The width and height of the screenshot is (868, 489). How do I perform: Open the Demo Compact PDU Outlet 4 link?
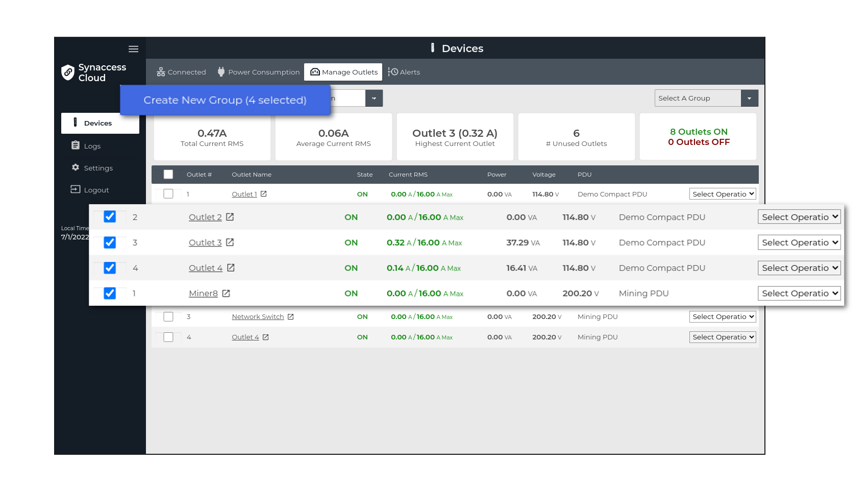pyautogui.click(x=206, y=268)
